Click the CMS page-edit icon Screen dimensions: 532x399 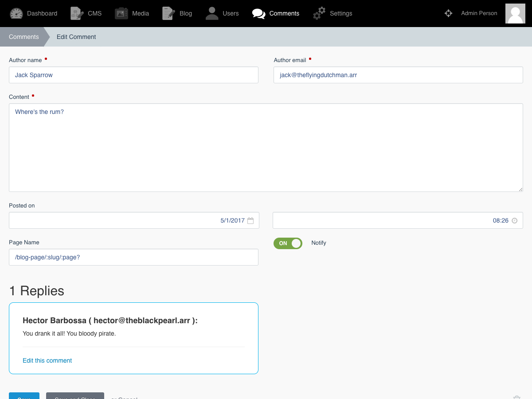[x=77, y=13]
